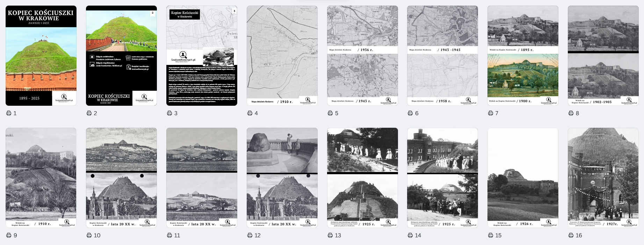Open page 14 thumbnail with 1925 delegation photos
This screenshot has width=644, height=245.
click(x=442, y=178)
